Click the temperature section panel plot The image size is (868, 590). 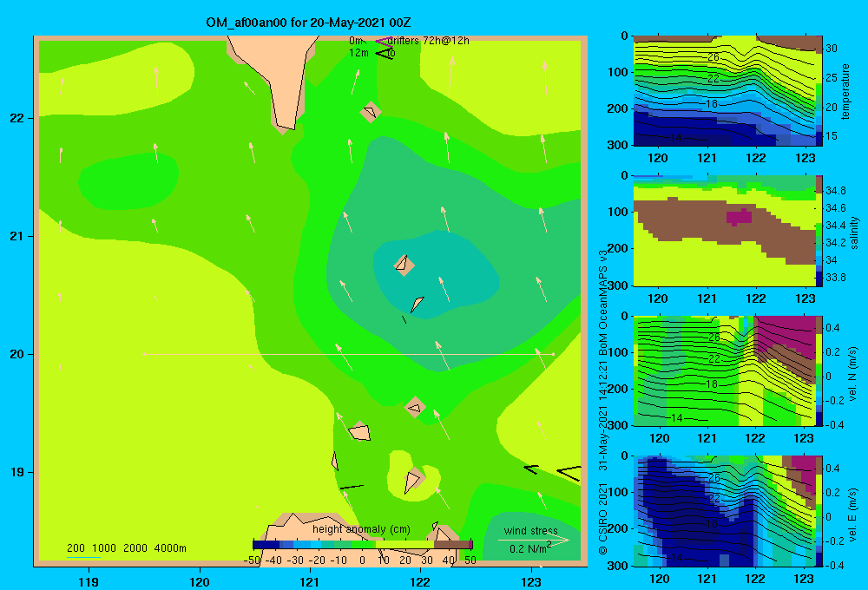coord(725,90)
